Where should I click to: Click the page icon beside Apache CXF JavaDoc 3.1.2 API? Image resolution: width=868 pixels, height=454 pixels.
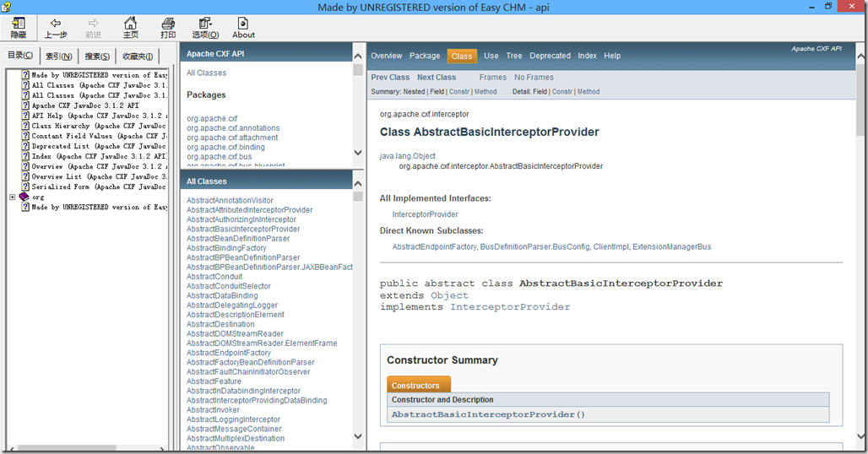[25, 105]
